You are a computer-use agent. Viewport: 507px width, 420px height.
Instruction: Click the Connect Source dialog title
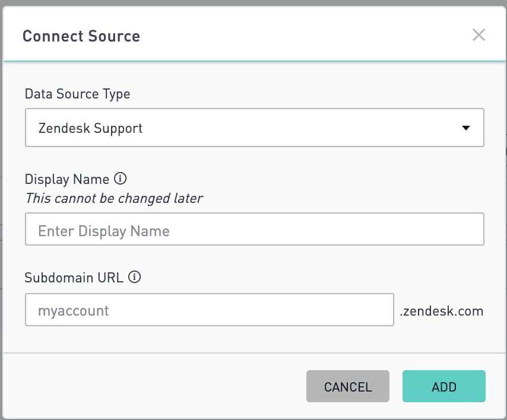81,36
